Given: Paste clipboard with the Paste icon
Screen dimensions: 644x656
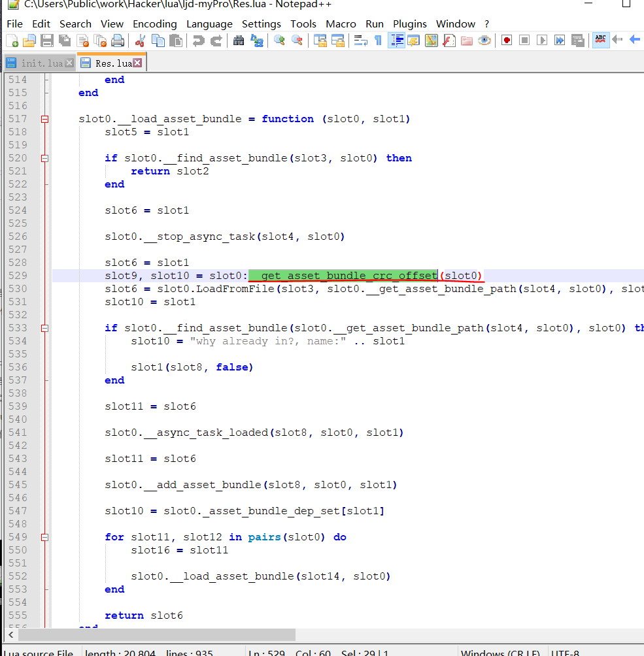Looking at the screenshot, I should click(x=176, y=41).
